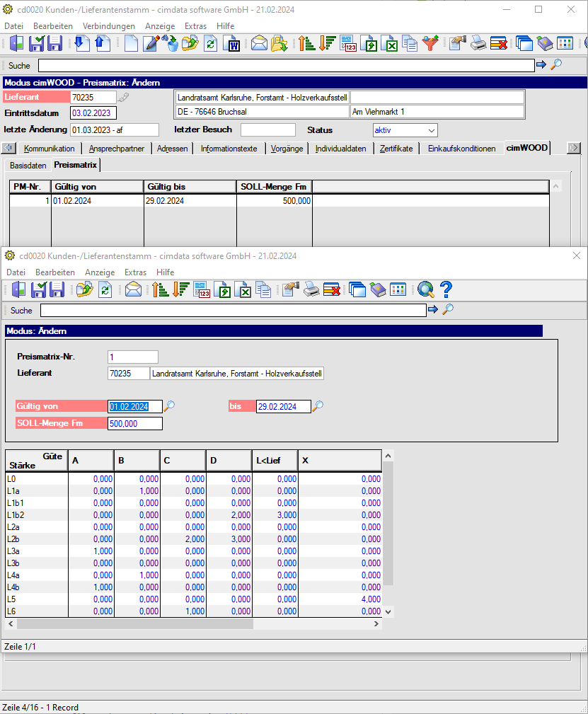Click the SOLL-Menge Fm input field
Image resolution: width=588 pixels, height=714 pixels.
coord(135,423)
